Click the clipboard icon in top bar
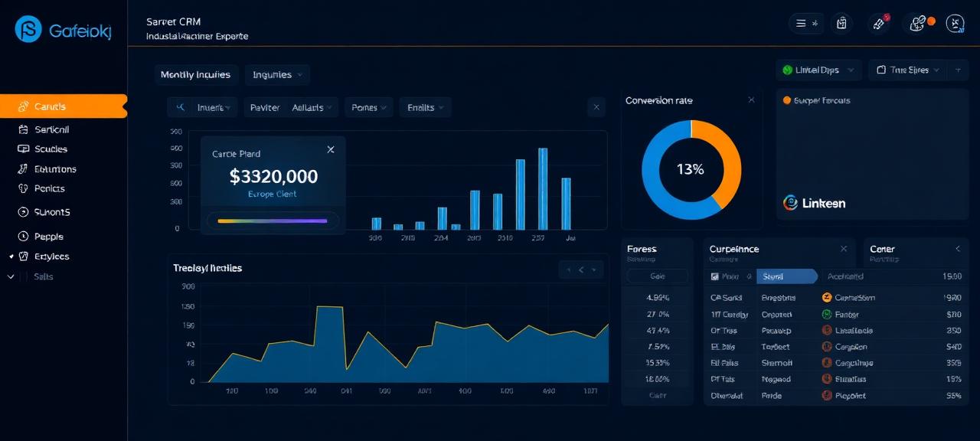Image resolution: width=980 pixels, height=441 pixels. 841,24
